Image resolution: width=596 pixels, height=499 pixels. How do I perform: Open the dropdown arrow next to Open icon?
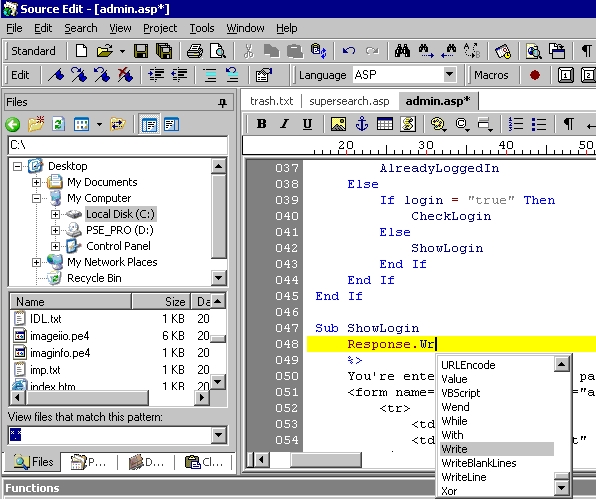click(x=122, y=51)
